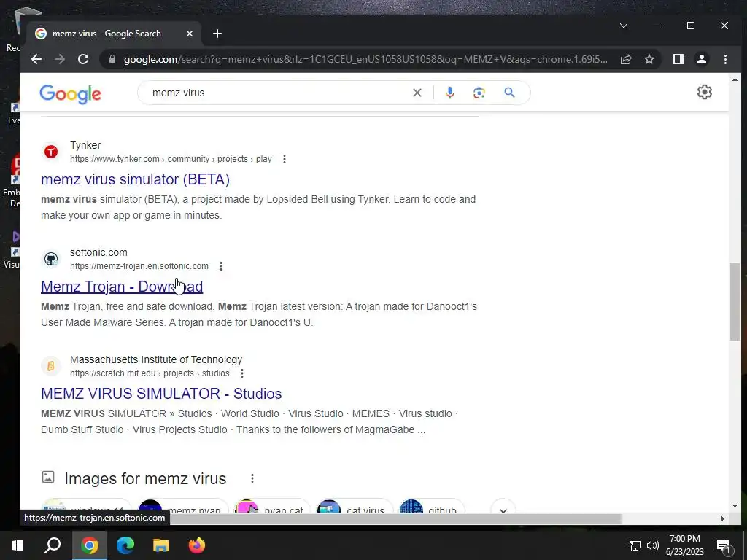Image resolution: width=747 pixels, height=560 pixels.
Task: Start voice search with microphone icon
Action: click(x=449, y=93)
